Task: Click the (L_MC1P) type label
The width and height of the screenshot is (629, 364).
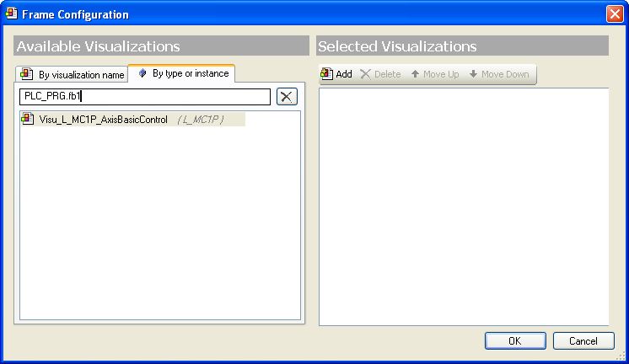Action: pyautogui.click(x=200, y=120)
